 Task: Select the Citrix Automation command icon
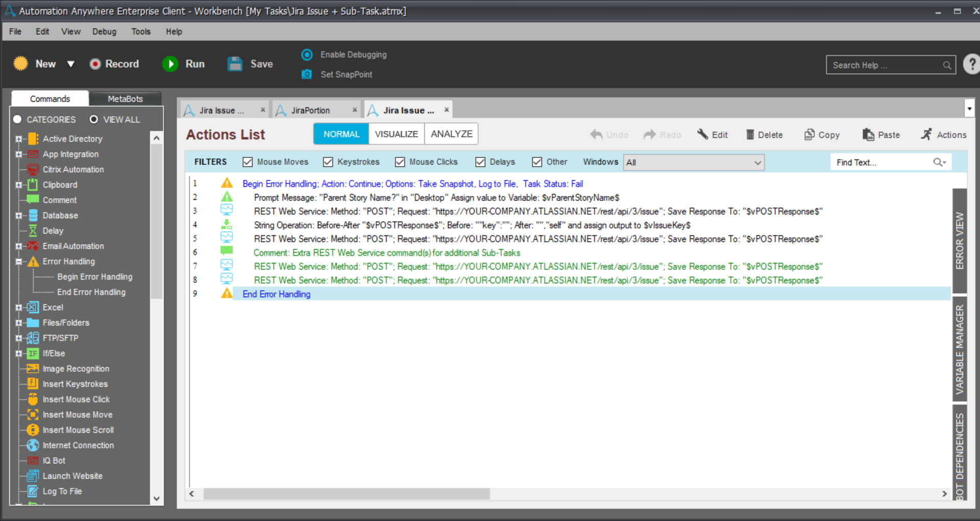(x=33, y=170)
